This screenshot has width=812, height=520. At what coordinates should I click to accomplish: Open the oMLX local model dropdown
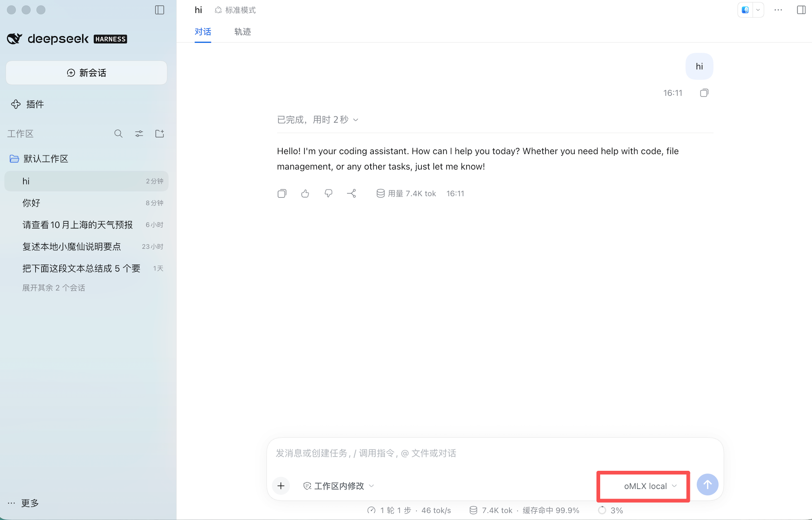coord(650,486)
